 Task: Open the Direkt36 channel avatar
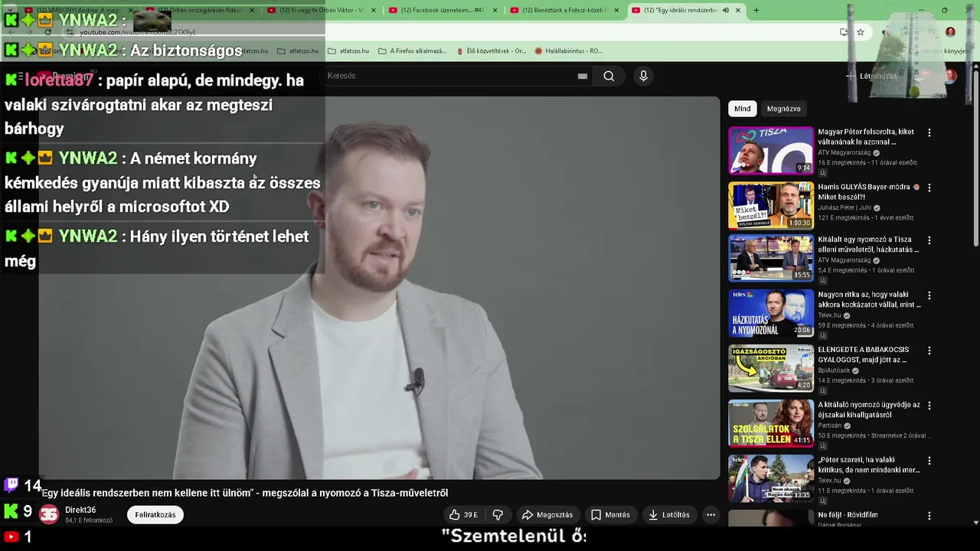[49, 515]
